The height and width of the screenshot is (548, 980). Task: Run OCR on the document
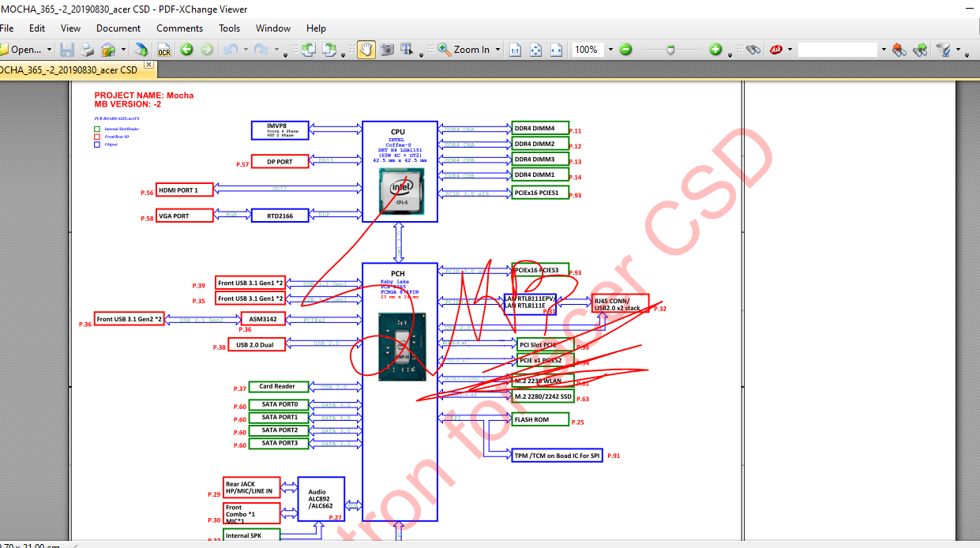163,49
